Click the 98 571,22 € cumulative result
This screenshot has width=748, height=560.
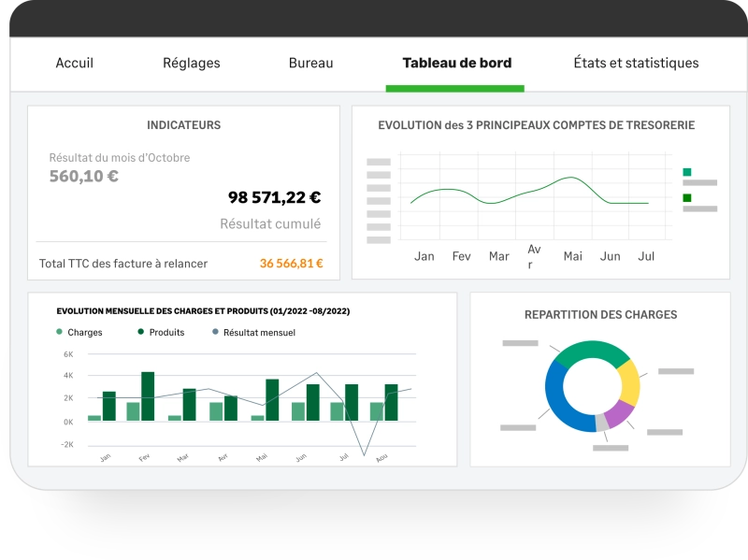pyautogui.click(x=274, y=197)
